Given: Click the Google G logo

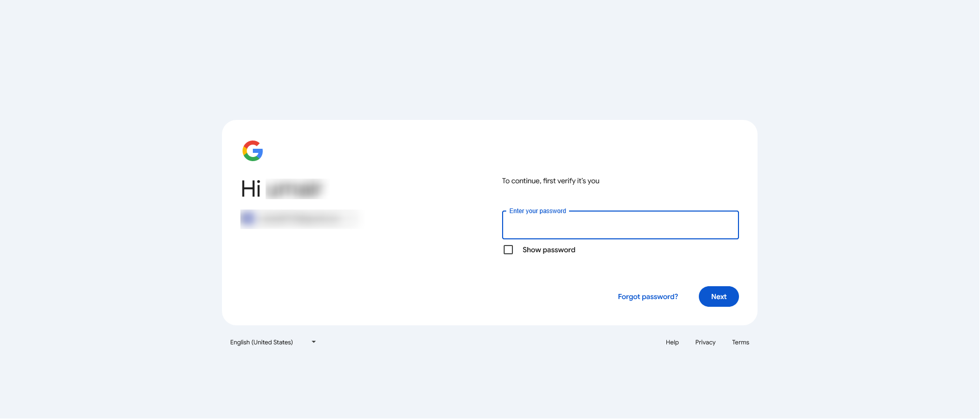Looking at the screenshot, I should [x=253, y=151].
